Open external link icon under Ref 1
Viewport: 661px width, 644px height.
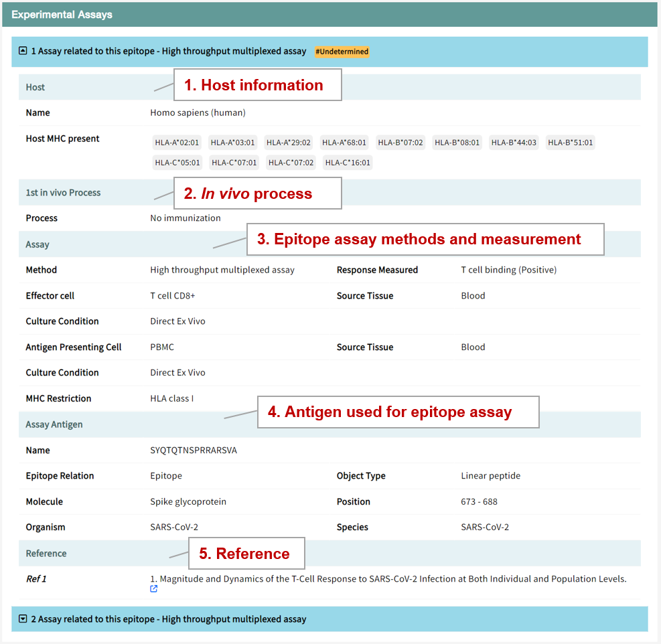pos(154,589)
